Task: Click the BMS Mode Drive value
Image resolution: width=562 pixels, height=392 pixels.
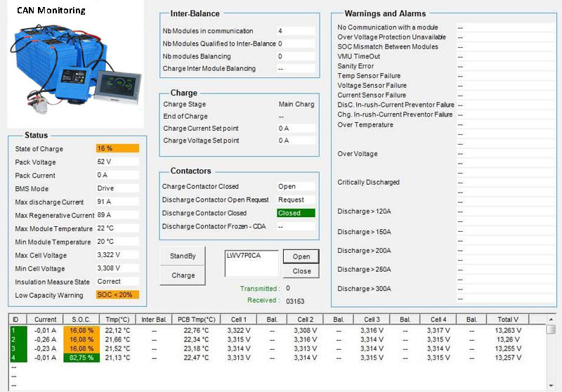Action: [x=117, y=188]
